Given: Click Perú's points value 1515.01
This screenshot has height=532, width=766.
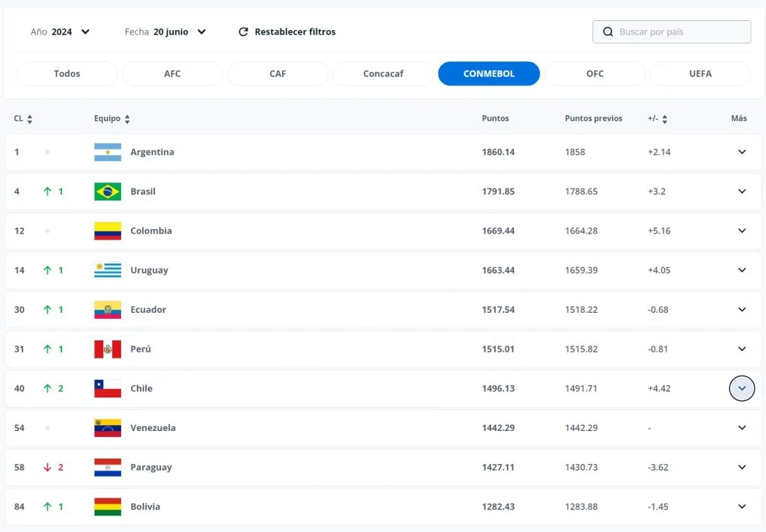Looking at the screenshot, I should (498, 349).
